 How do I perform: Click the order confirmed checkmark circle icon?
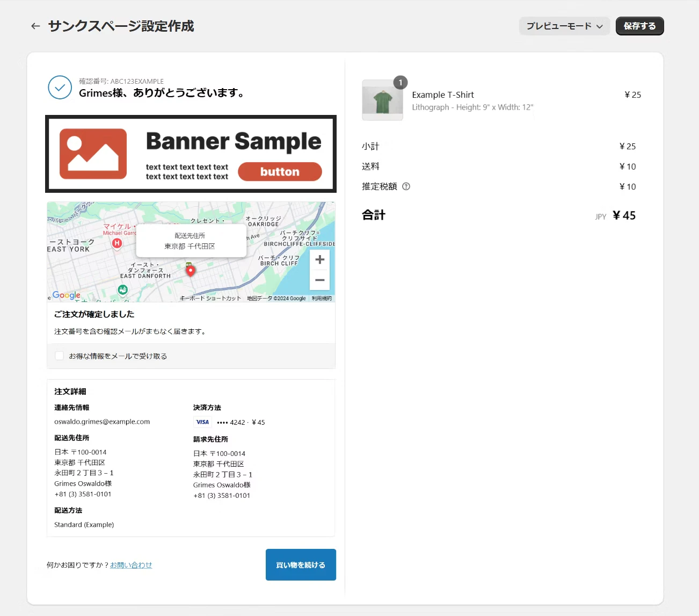click(60, 88)
